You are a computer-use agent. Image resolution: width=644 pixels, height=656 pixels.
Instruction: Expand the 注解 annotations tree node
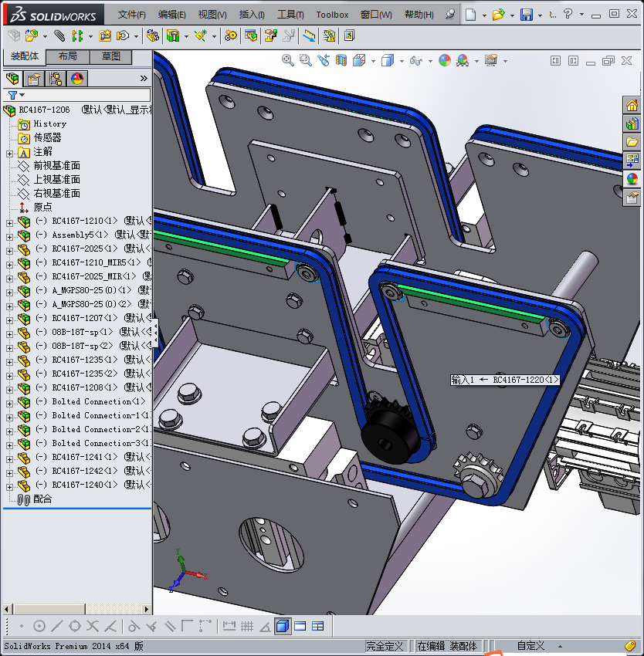(9, 152)
